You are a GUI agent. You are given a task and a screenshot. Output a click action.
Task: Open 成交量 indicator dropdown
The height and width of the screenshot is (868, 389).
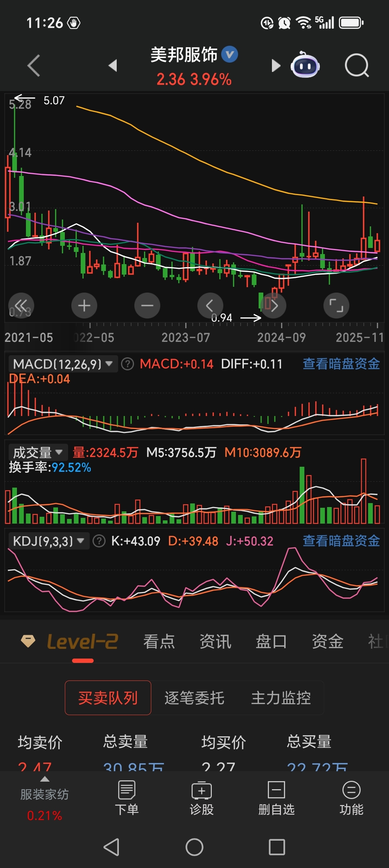(x=38, y=452)
